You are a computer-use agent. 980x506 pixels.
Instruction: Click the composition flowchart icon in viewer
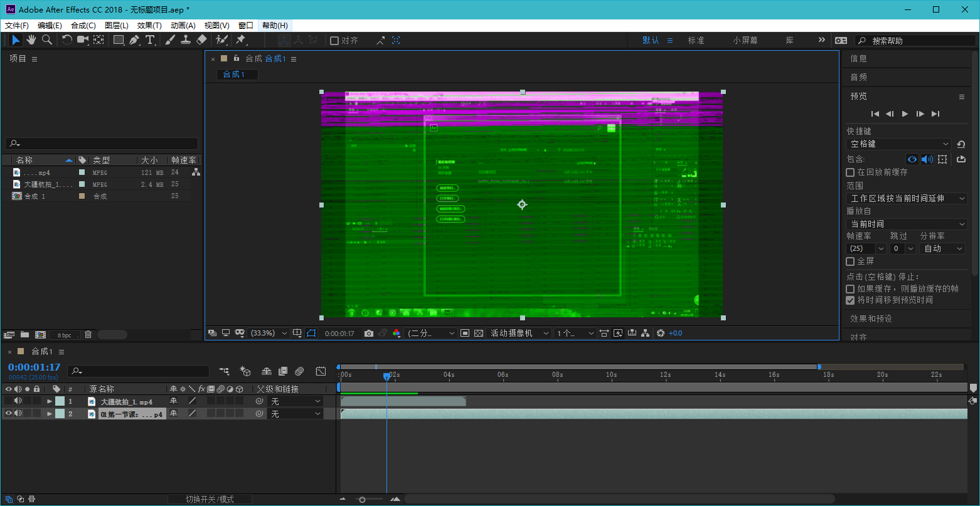[646, 334]
